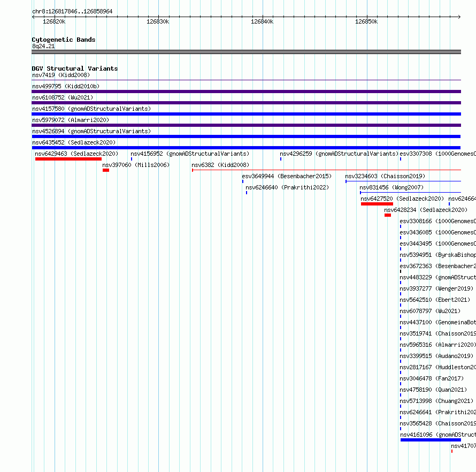Open nsv5979072 (Almarri2020) variant label

pos(71,120)
